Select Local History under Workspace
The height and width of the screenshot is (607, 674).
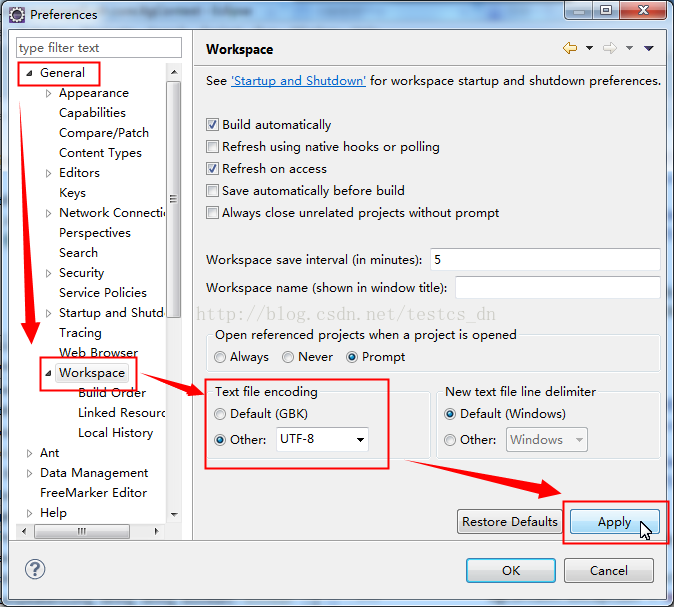pyautogui.click(x=115, y=433)
